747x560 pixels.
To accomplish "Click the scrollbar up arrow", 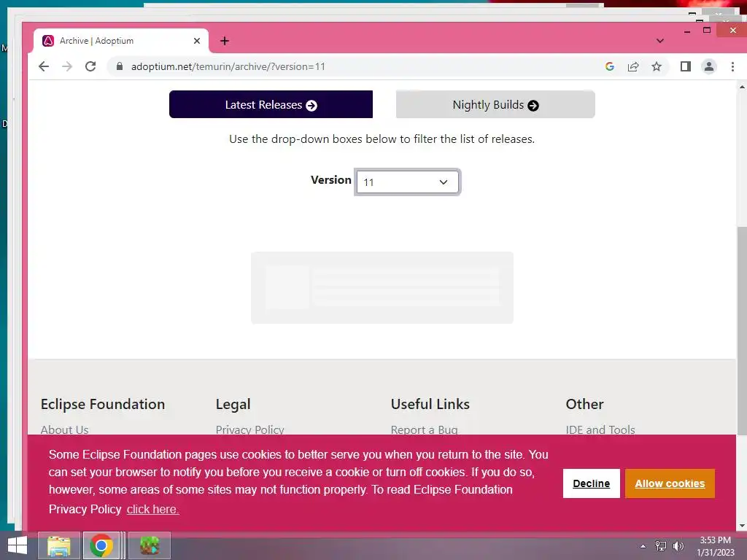I will [x=742, y=87].
